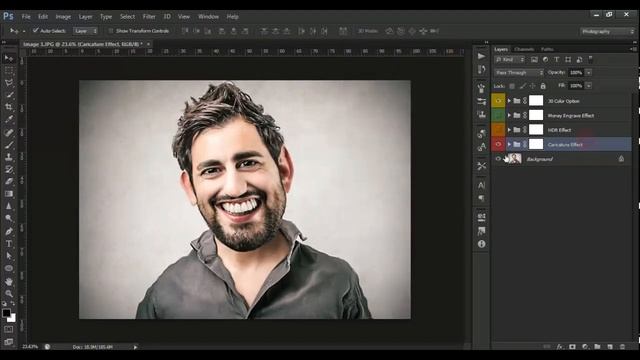Select the Pen tool
The height and width of the screenshot is (360, 640).
(9, 231)
